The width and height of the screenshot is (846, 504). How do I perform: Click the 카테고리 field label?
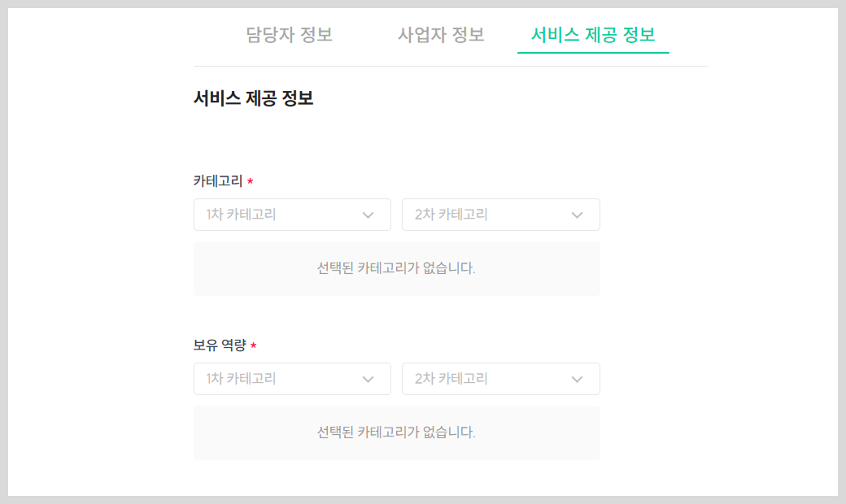218,181
